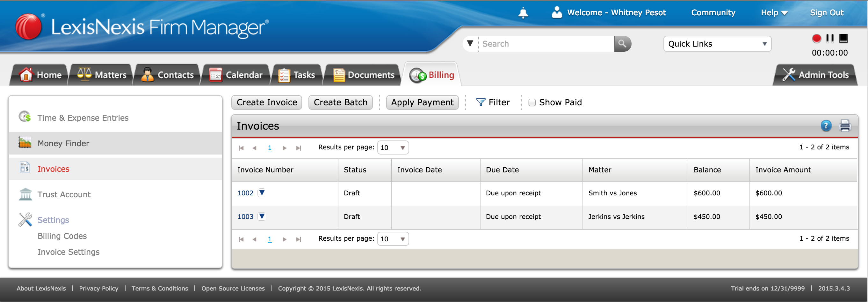Open the Filter option
Screen dimensions: 868x302
pyautogui.click(x=493, y=102)
